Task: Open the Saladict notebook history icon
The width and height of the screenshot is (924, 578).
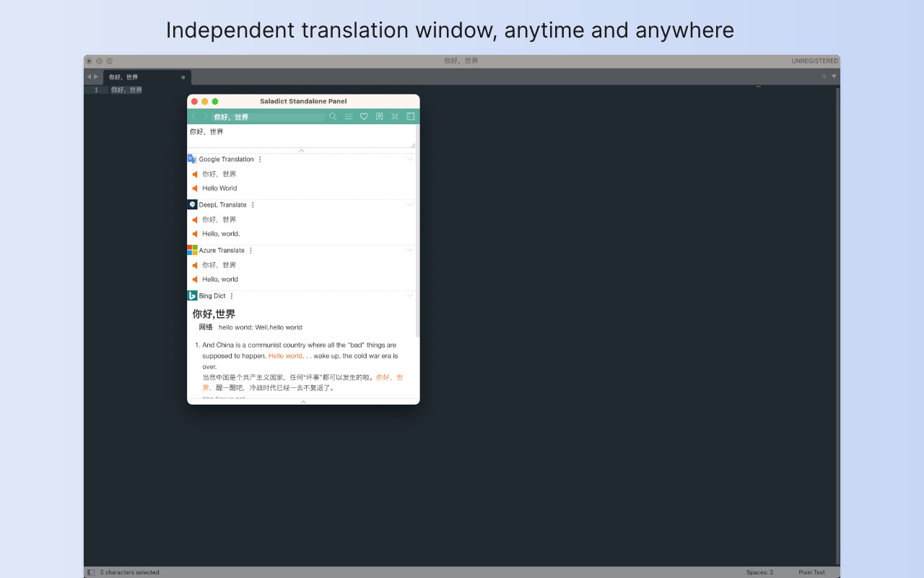Action: click(x=380, y=116)
